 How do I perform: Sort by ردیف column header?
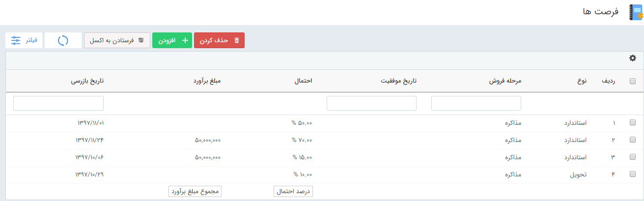click(609, 81)
